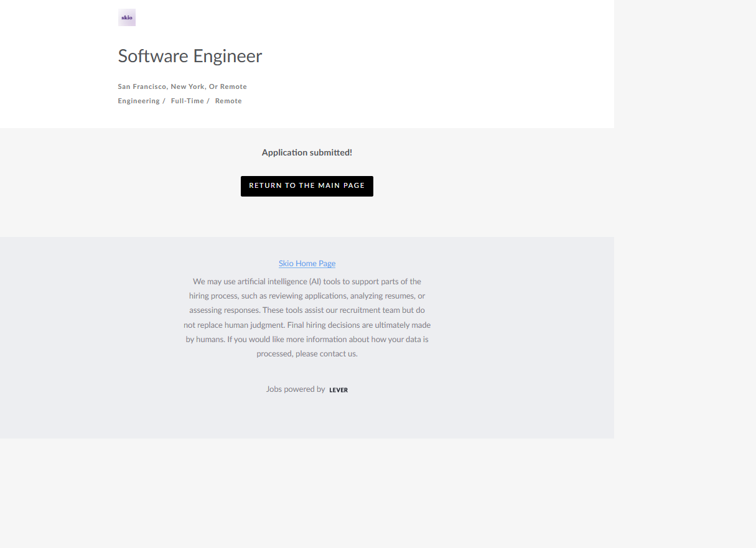This screenshot has width=756, height=548.
Task: Click the 'assessing responses' disclosure line
Action: 307,310
